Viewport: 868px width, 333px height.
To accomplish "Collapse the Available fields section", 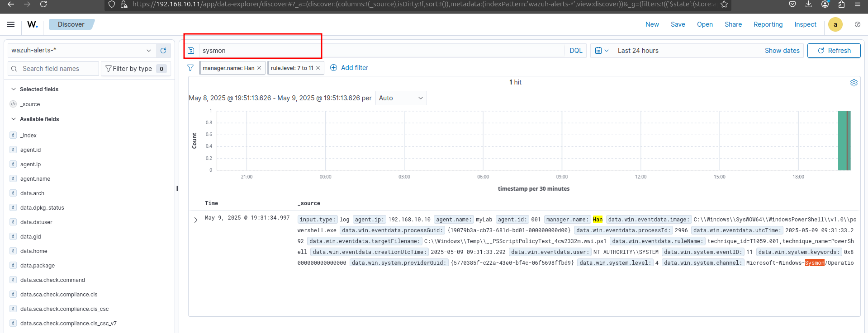I will tap(14, 119).
